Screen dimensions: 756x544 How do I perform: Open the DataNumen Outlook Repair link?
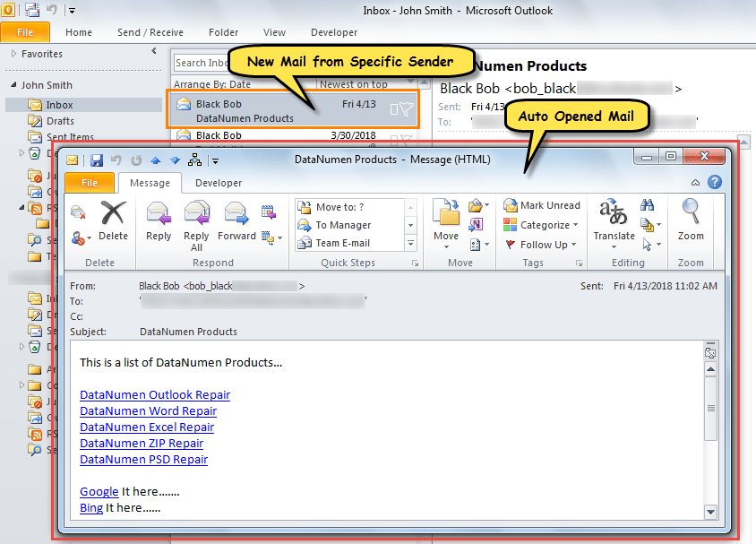154,394
